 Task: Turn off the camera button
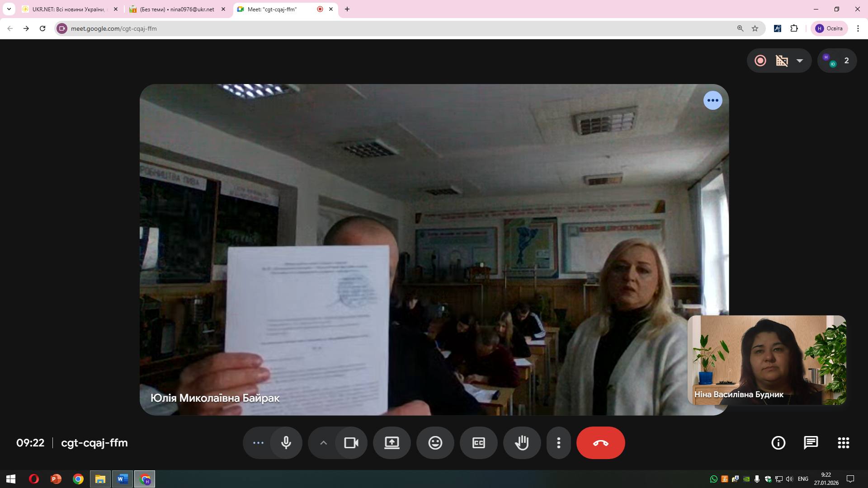tap(351, 443)
